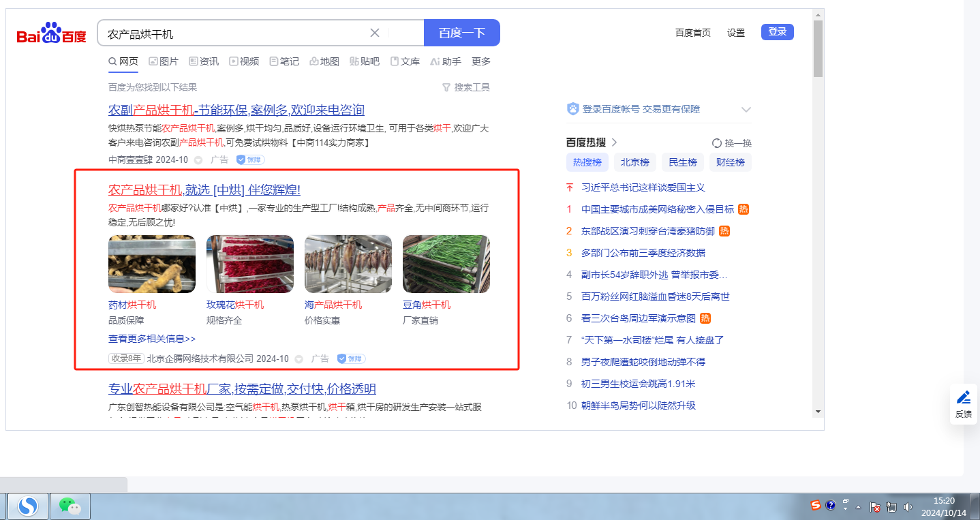Click the filter icon of 搜索工具

click(x=446, y=87)
